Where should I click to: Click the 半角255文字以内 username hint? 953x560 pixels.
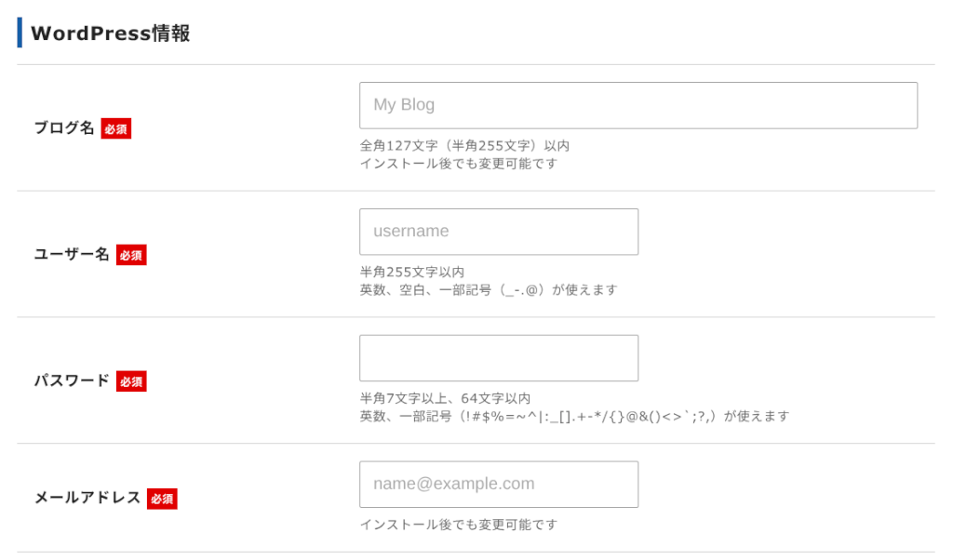pyautogui.click(x=411, y=273)
